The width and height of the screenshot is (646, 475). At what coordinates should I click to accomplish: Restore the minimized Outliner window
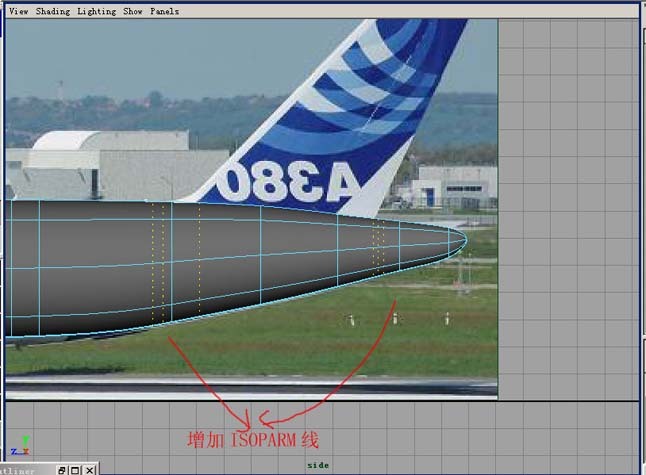62,470
